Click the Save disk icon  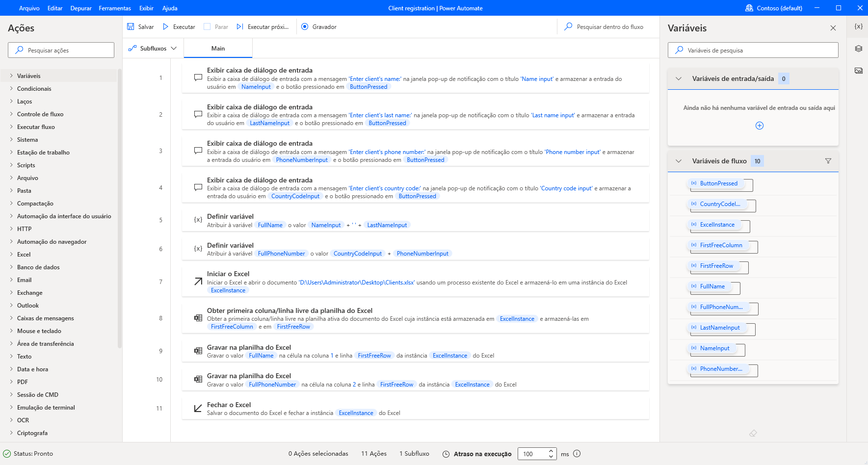point(131,27)
